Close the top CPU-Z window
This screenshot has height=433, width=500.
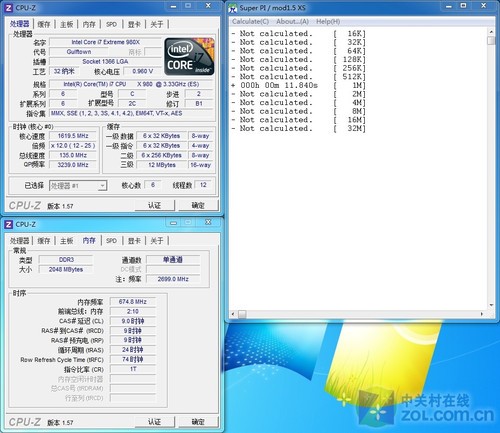tap(208, 6)
